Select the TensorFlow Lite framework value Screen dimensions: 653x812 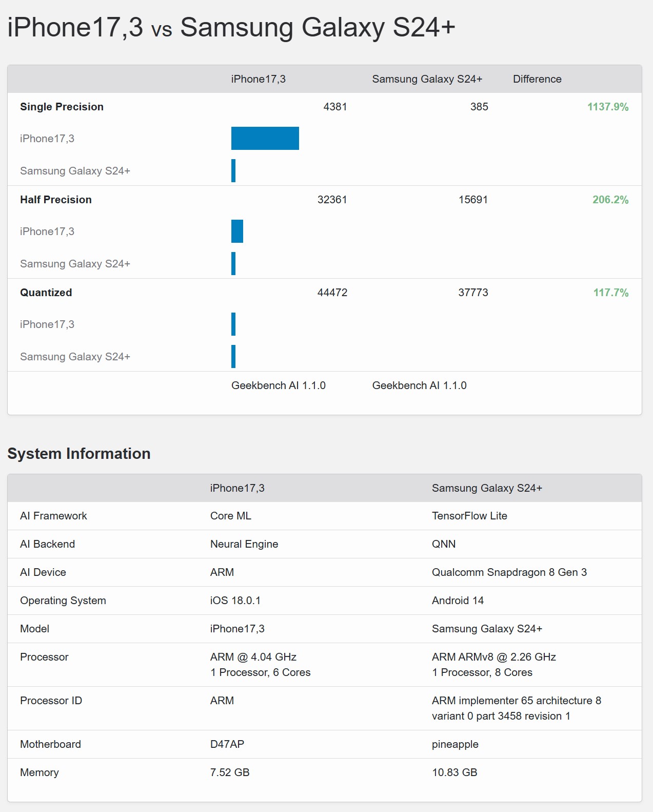[x=469, y=516]
